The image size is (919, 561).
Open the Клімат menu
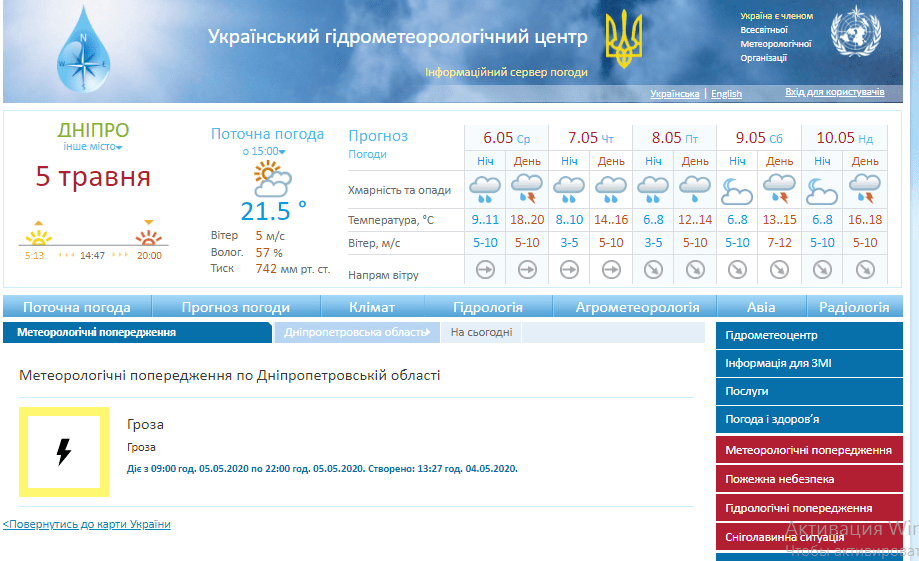371,307
